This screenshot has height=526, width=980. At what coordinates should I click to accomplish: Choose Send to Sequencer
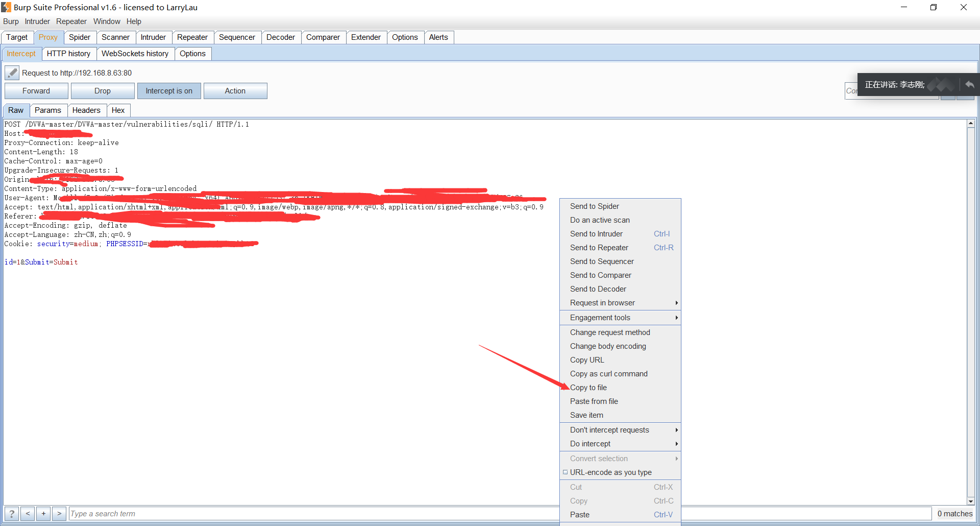coord(620,261)
